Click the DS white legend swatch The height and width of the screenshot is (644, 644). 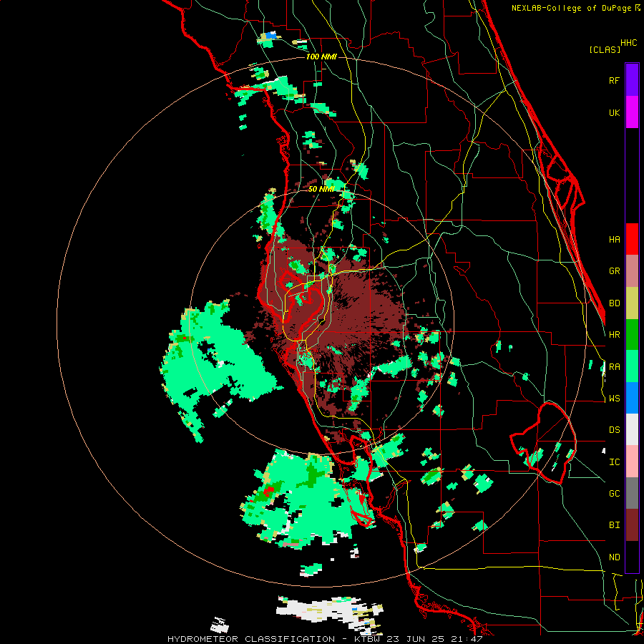pos(632,429)
